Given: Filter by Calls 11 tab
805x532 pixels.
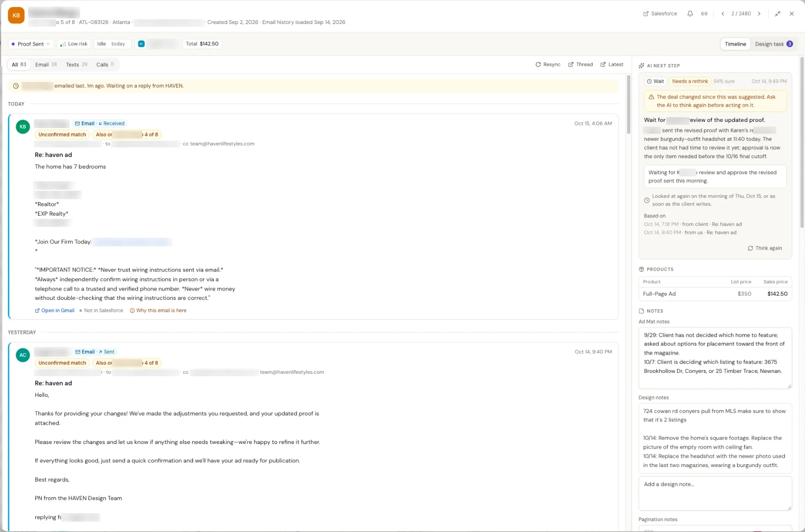Looking at the screenshot, I should point(105,64).
